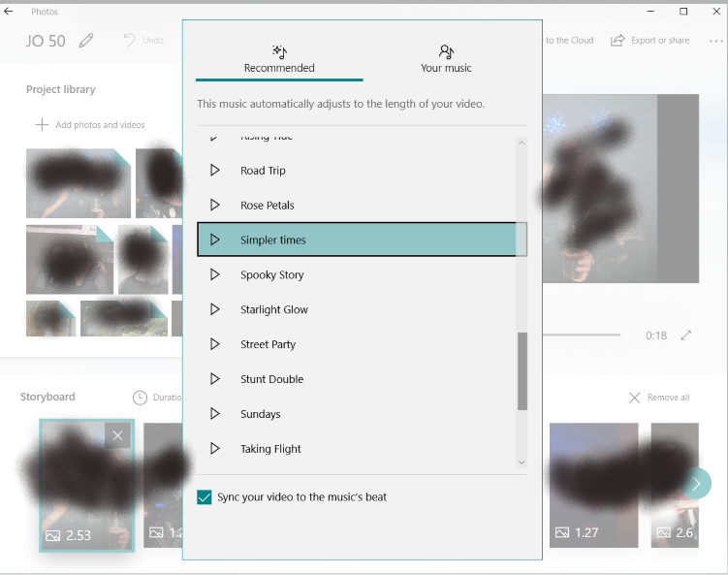Select the 2.6 storyboard clip
This screenshot has height=575, width=728.
click(x=675, y=485)
